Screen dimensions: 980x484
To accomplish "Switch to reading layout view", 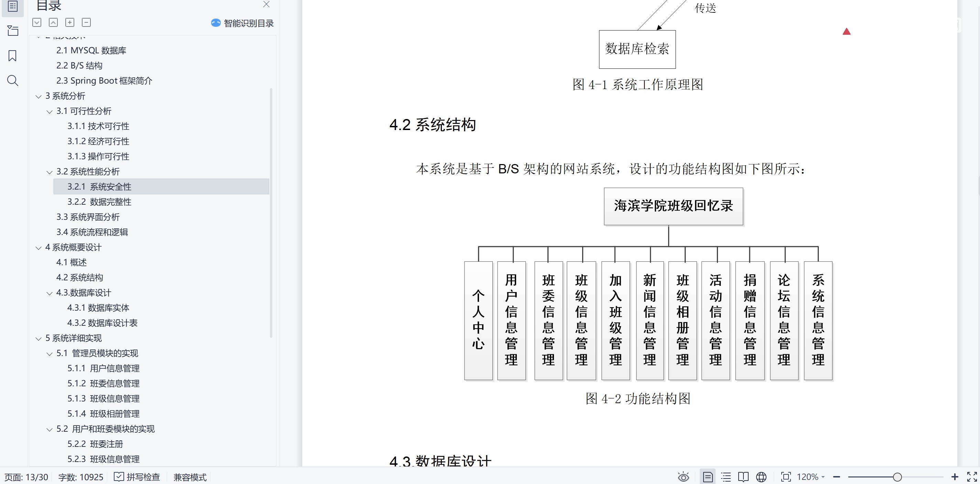I will [743, 477].
